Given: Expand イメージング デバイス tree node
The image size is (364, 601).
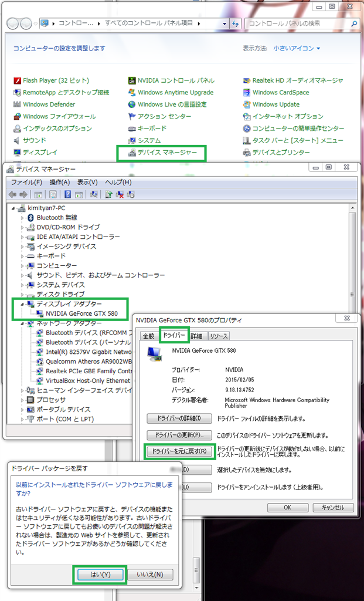Looking at the screenshot, I should click(22, 247).
